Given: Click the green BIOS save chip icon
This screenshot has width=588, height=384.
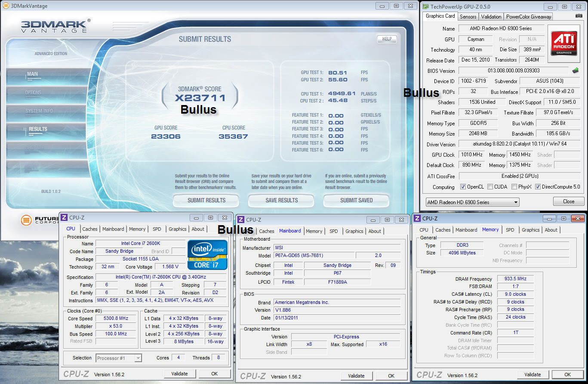Looking at the screenshot, I should click(575, 70).
